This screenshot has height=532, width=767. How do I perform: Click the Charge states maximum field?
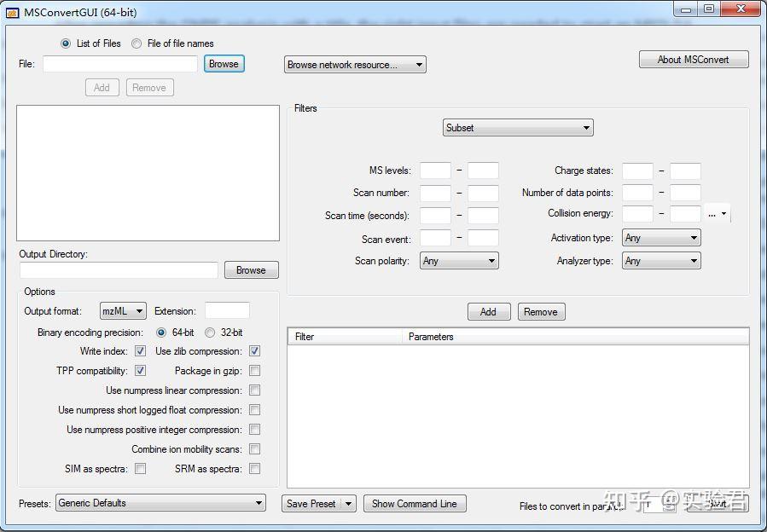point(685,171)
